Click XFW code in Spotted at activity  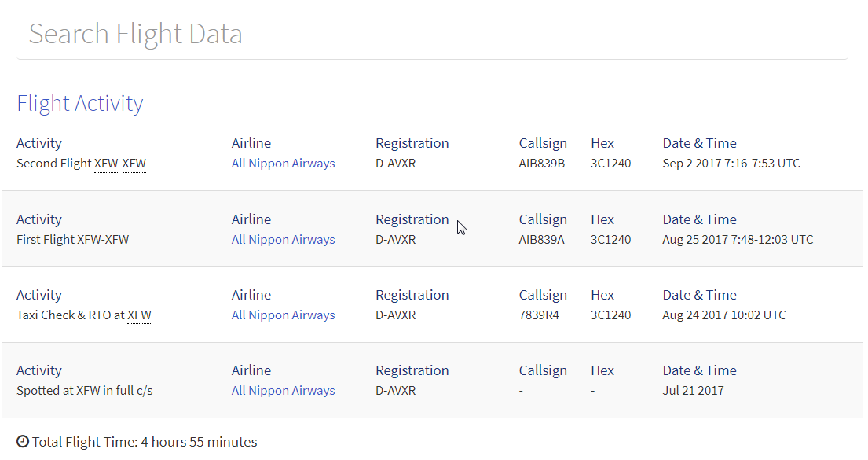click(x=88, y=391)
